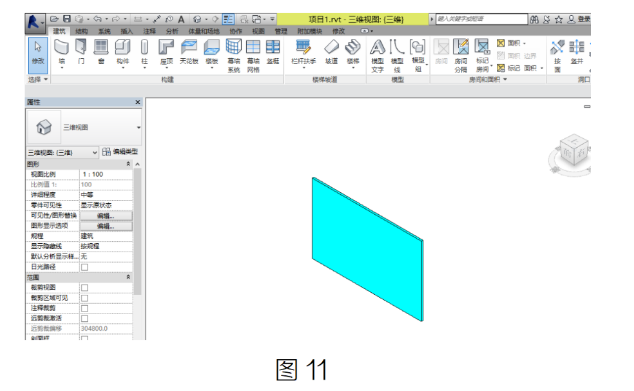The width and height of the screenshot is (634, 391).
Task: Select the Modify (修改) arrow tool
Action: [38, 55]
